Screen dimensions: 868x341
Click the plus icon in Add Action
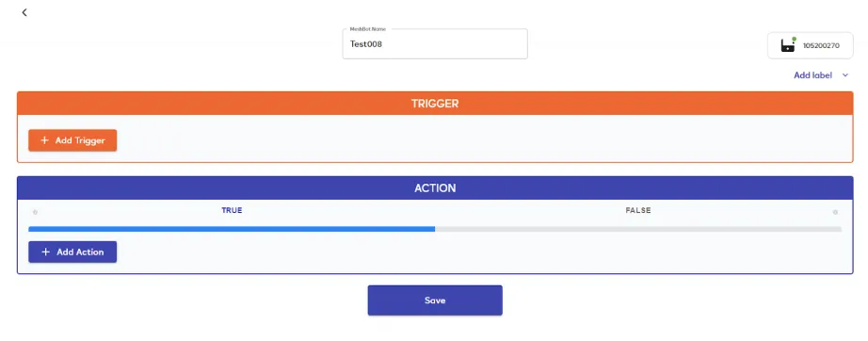(46, 252)
